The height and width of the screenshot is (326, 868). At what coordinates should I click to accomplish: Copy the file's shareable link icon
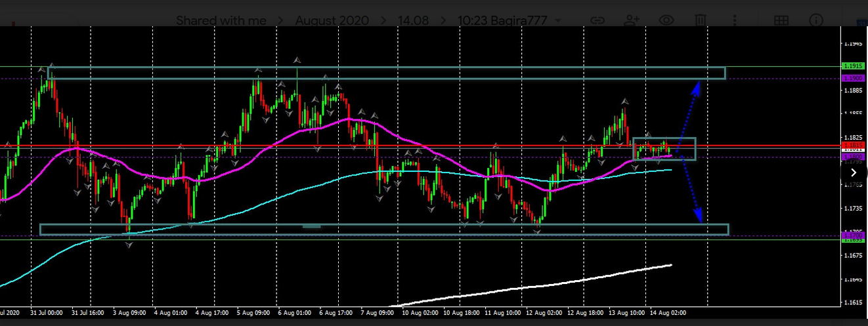coord(597,20)
